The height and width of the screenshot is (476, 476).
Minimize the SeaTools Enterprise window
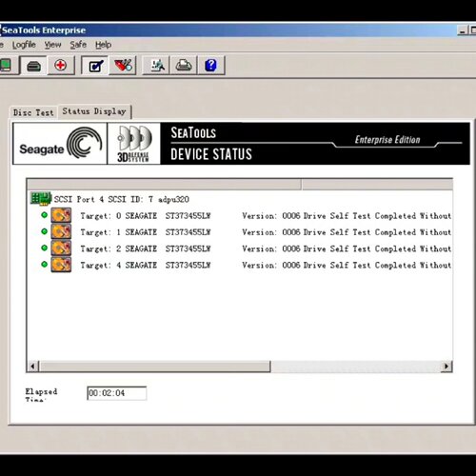463,30
